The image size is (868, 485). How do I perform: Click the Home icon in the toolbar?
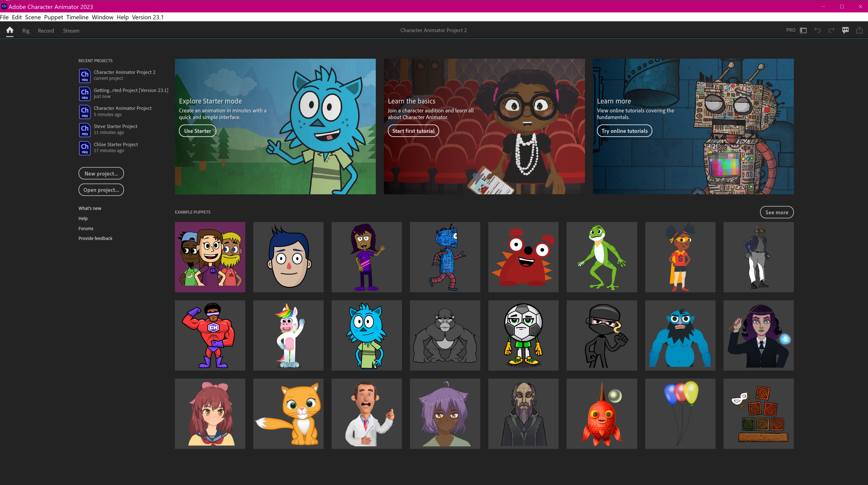coord(10,30)
